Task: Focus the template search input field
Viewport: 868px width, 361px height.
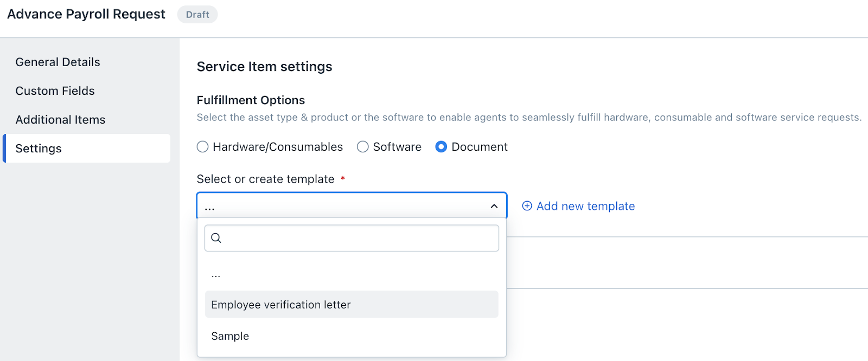Action: click(358, 238)
